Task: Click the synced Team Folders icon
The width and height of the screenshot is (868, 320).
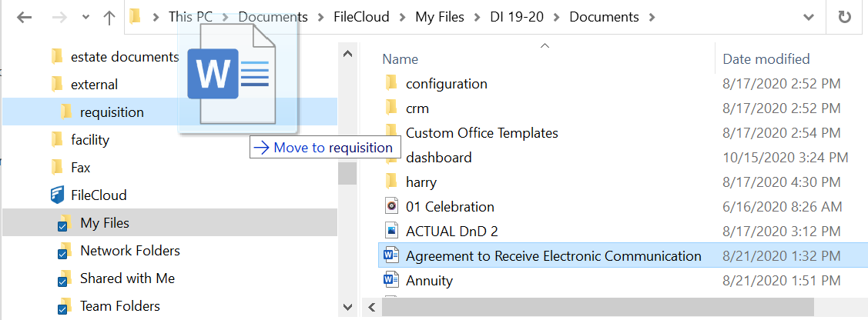Action: click(65, 306)
